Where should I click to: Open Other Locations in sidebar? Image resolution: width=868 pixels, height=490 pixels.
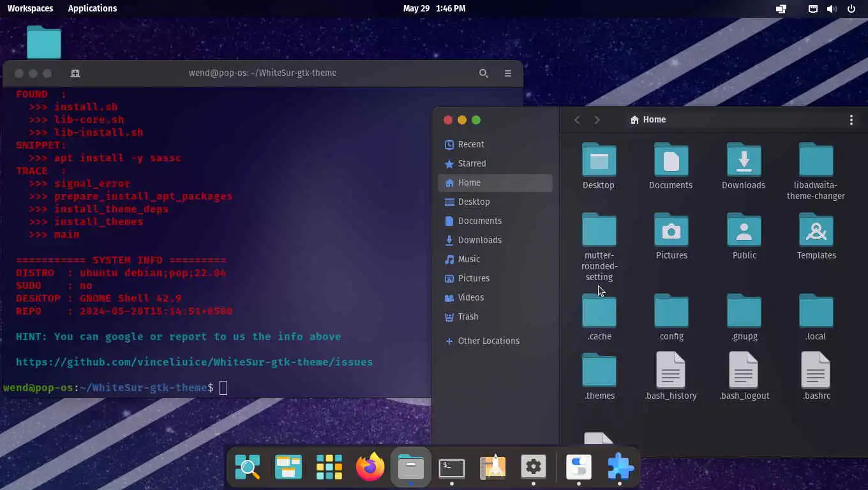pos(495,341)
